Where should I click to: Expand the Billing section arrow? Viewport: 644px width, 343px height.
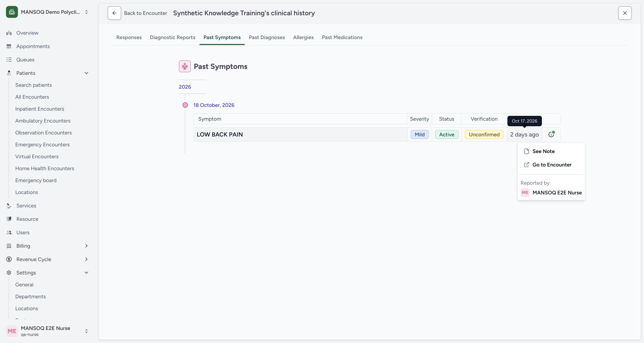click(x=86, y=246)
